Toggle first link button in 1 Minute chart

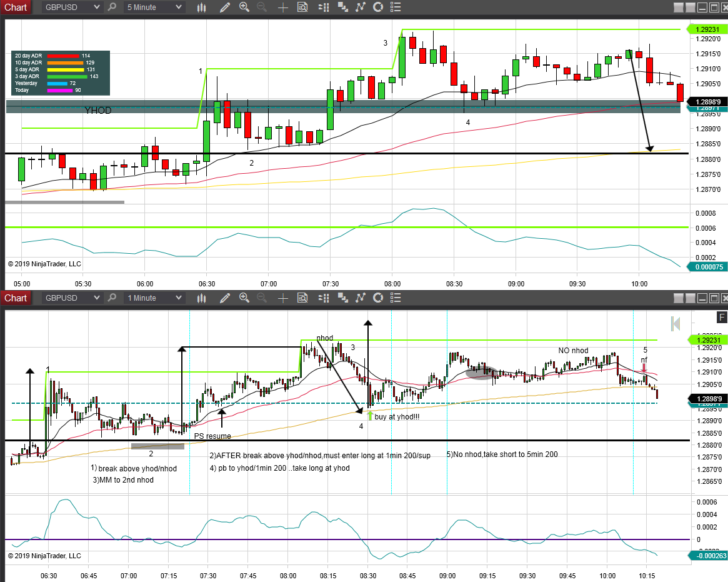[x=679, y=298]
